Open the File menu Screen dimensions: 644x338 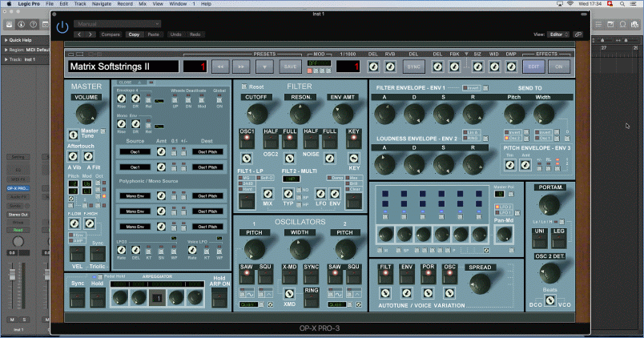point(50,4)
